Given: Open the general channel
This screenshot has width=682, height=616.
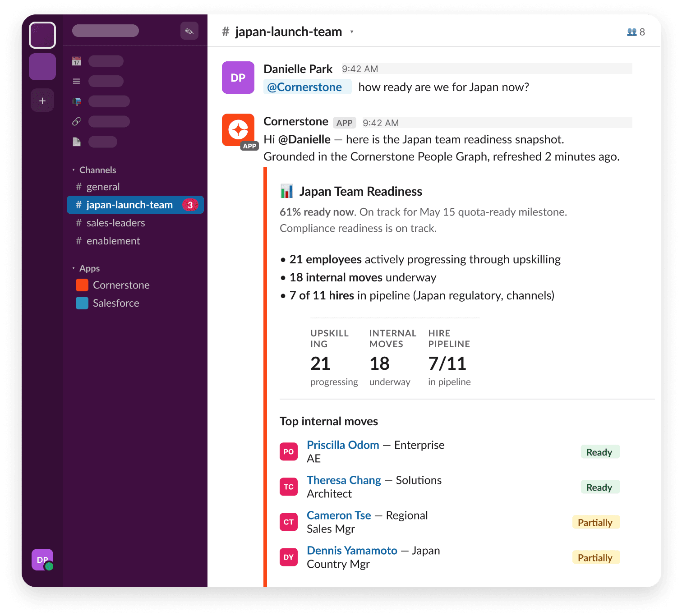Looking at the screenshot, I should pyautogui.click(x=135, y=187).
